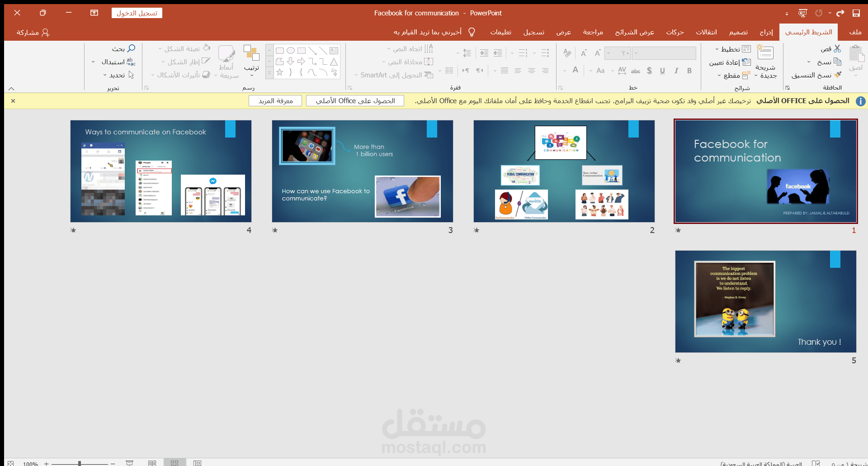Click the Save icon in the title bar
Viewport: 868px width, 466px height.
(x=856, y=13)
